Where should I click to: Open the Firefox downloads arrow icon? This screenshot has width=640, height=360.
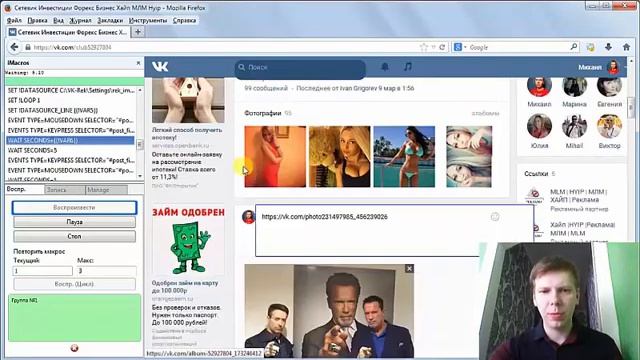point(608,47)
